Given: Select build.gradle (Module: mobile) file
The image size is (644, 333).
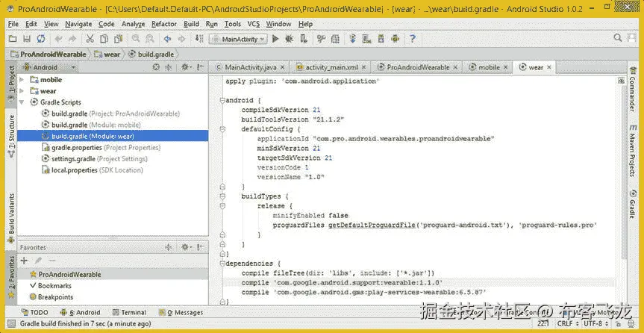Looking at the screenshot, I should pos(91,125).
